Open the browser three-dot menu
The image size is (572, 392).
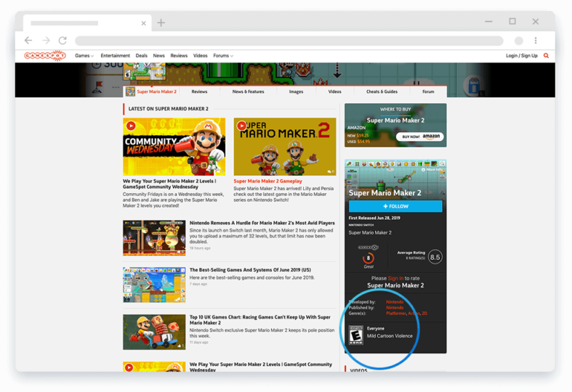(x=536, y=41)
